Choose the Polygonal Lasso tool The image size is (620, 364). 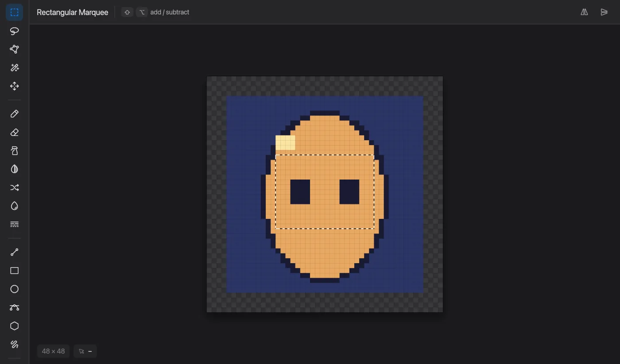pos(15,49)
